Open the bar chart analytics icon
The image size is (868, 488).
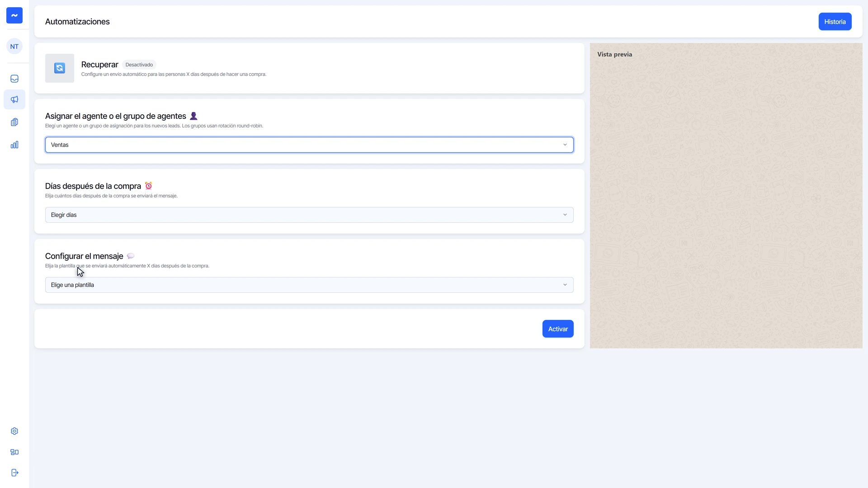pos(14,145)
